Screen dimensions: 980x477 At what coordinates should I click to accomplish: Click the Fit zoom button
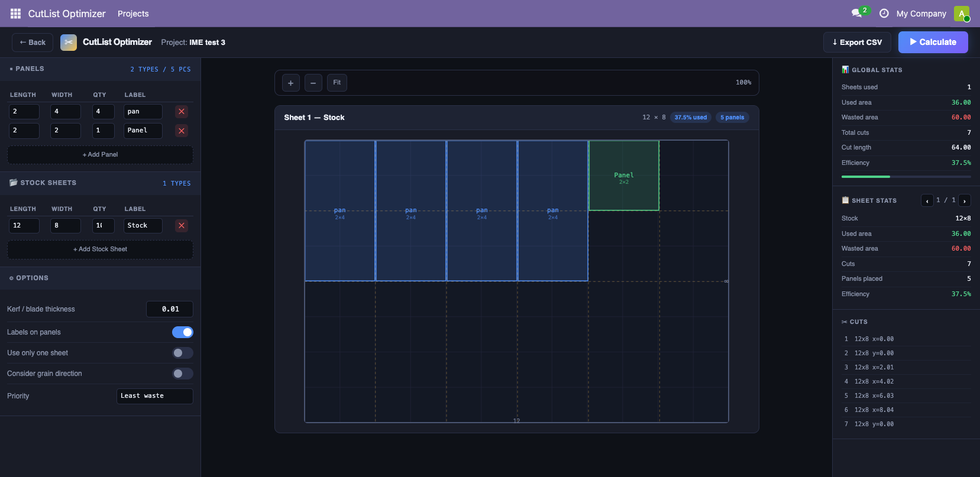click(337, 83)
